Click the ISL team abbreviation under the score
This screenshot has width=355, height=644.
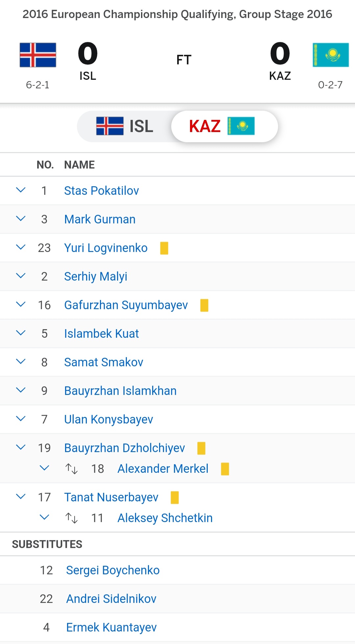[88, 76]
